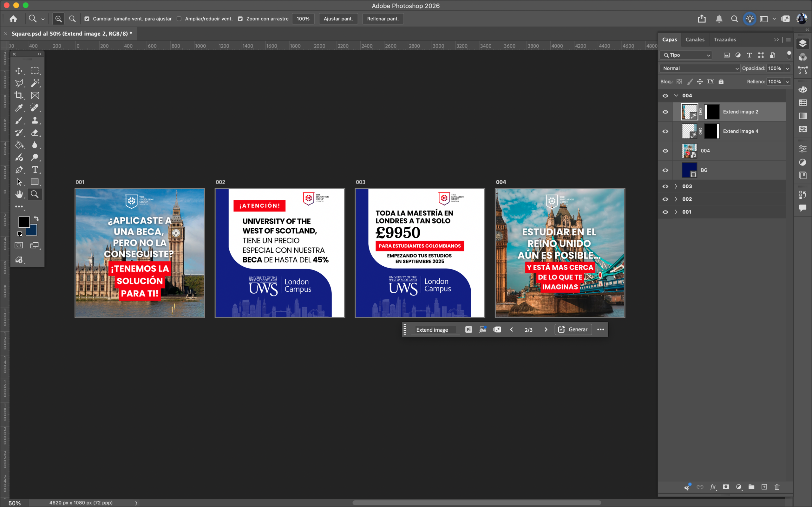
Task: Open the Share icon in top bar
Action: (702, 19)
